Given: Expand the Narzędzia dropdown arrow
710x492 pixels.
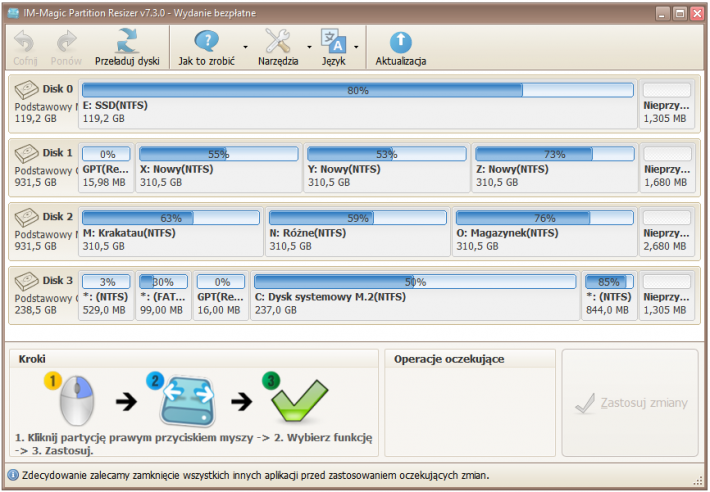Looking at the screenshot, I should [309, 47].
